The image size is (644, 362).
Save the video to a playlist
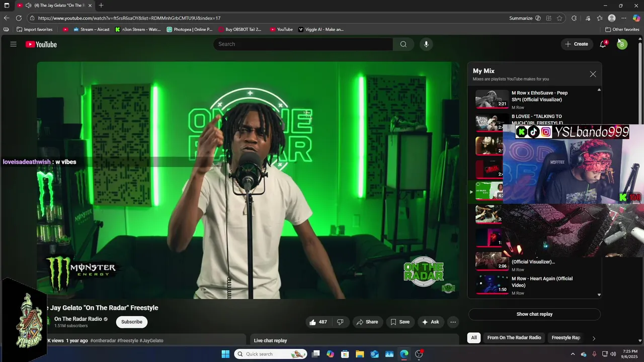400,322
